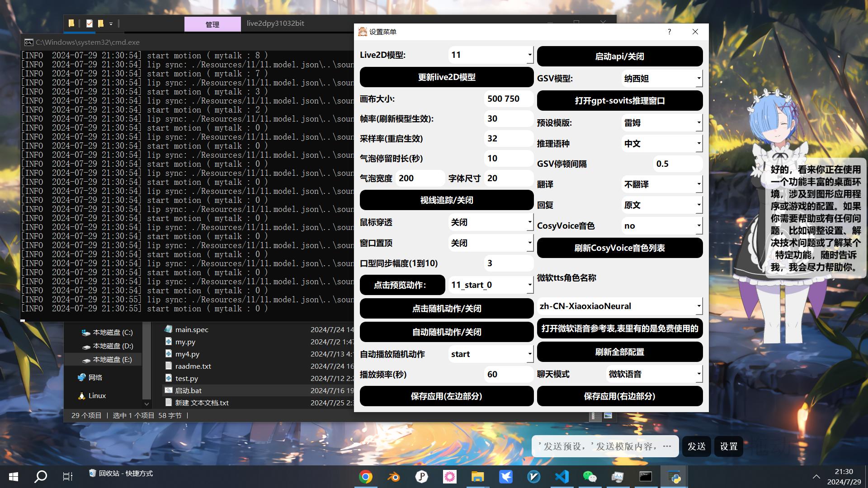Screen dimensions: 868x488
Task: Toggle 启动api/关闭 button
Action: pyautogui.click(x=620, y=56)
